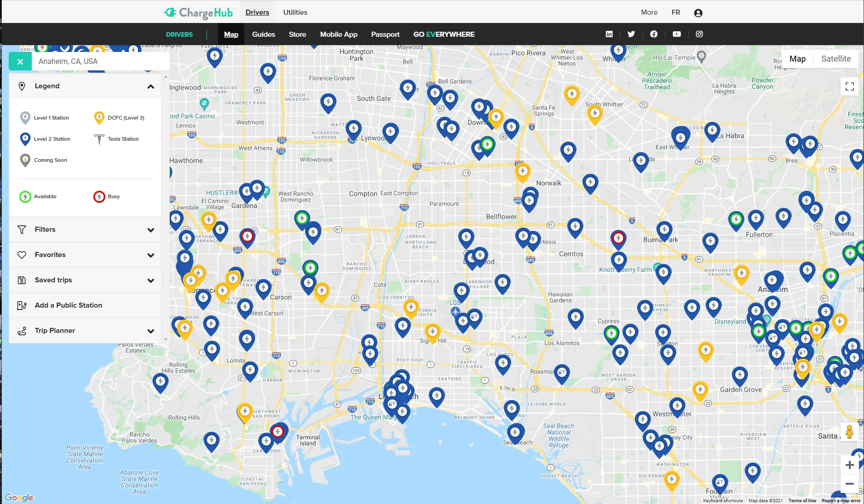Viewport: 864px width, 504px height.
Task: Open the Twitter social icon
Action: [631, 34]
